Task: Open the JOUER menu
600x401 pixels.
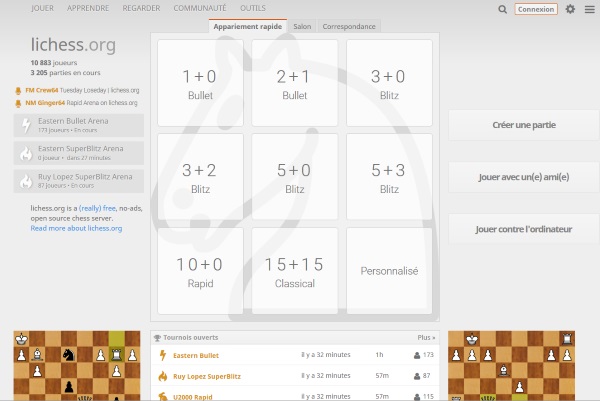Action: (x=42, y=8)
